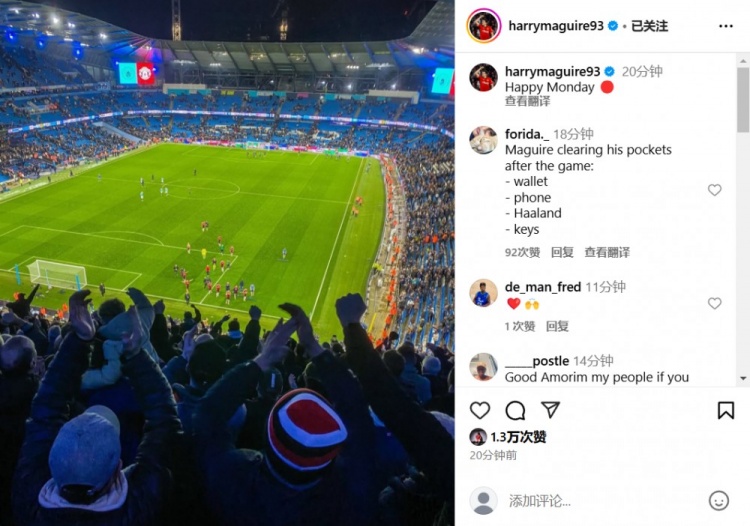750x526 pixels.
Task: Click the ____postle commenter avatar
Action: coord(483,367)
